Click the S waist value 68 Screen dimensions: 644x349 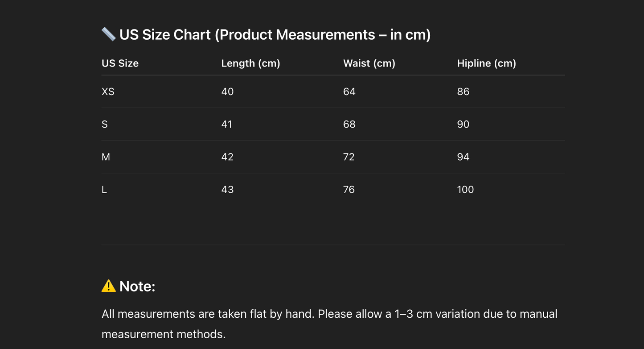tap(349, 124)
